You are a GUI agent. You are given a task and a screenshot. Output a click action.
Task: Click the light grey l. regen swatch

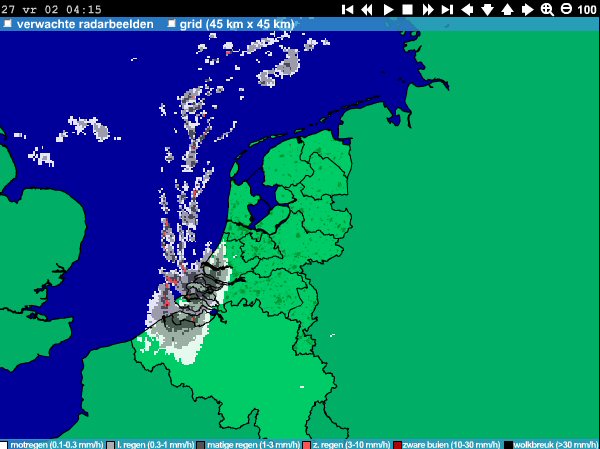[x=110, y=445]
